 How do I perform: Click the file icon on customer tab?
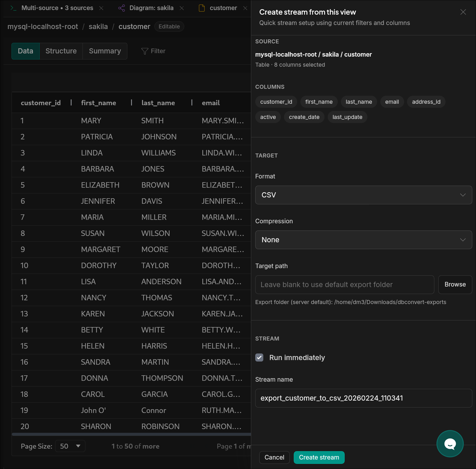(202, 8)
